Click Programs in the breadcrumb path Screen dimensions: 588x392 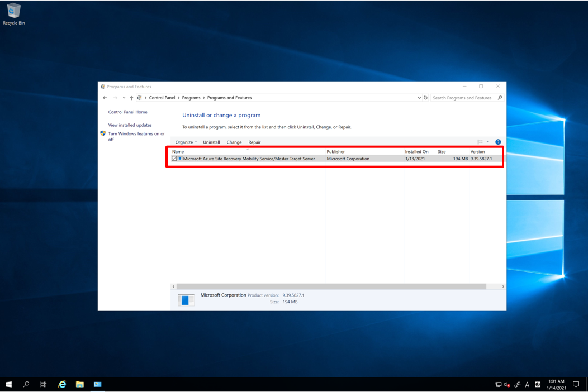point(191,98)
